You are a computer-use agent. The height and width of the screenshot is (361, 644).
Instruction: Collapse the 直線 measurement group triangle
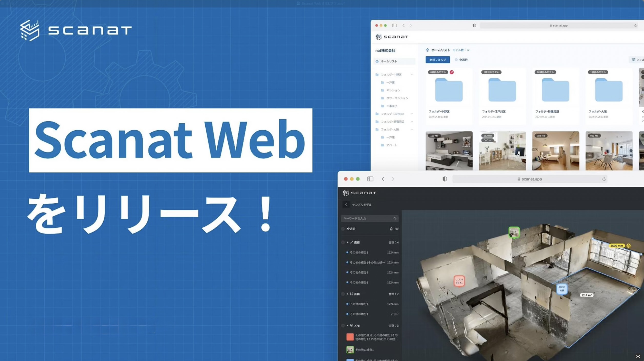[347, 242]
